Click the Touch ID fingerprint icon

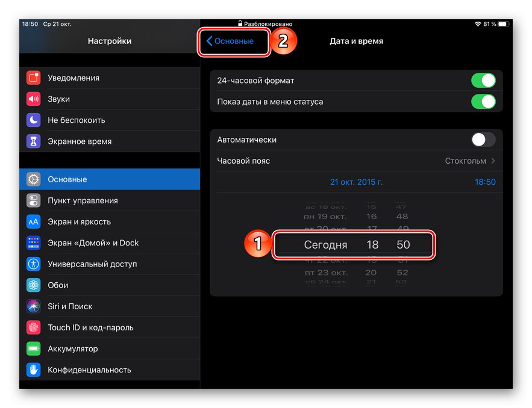[33, 327]
